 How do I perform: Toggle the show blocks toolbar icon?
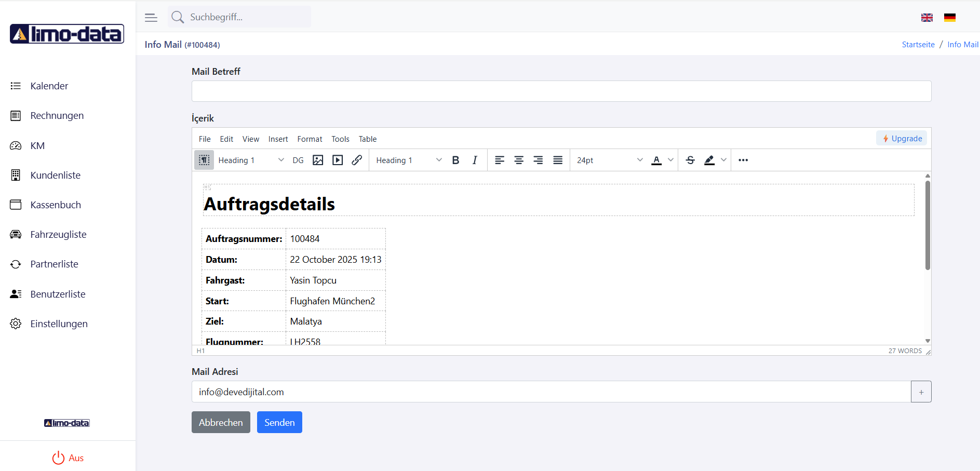(x=204, y=160)
